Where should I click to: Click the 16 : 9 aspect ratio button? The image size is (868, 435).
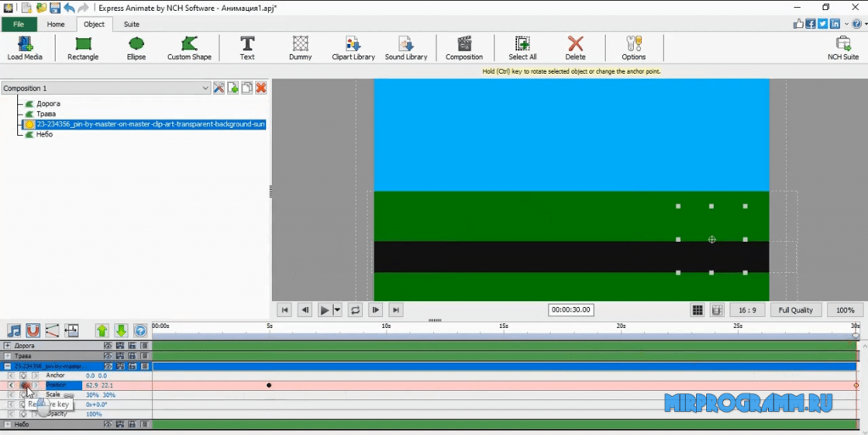pos(748,310)
